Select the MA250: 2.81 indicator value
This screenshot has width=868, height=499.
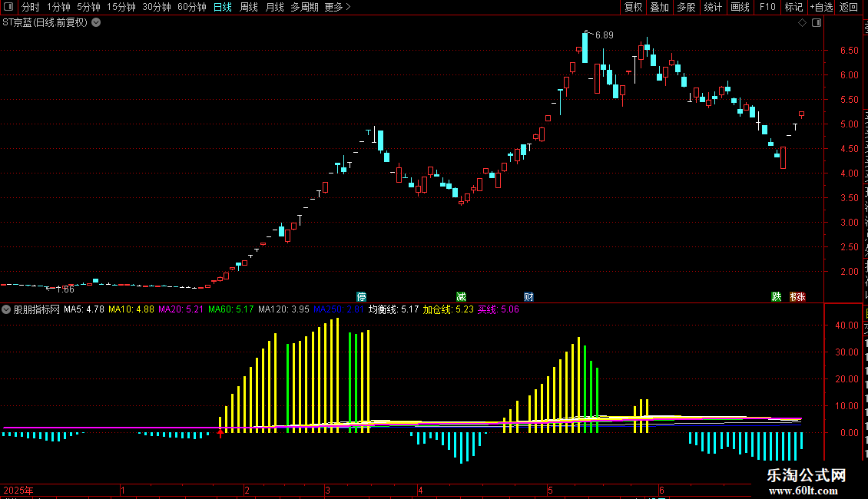coord(339,310)
